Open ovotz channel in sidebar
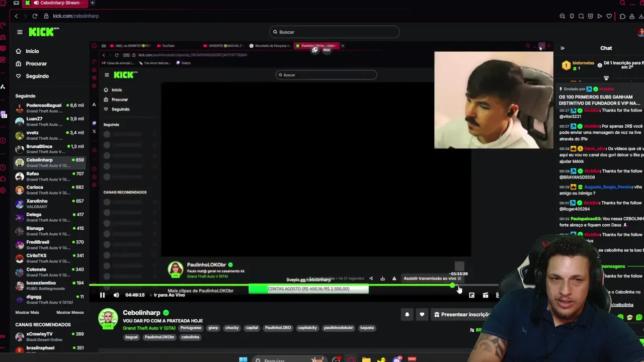This screenshot has height=362, width=644. 49,135
